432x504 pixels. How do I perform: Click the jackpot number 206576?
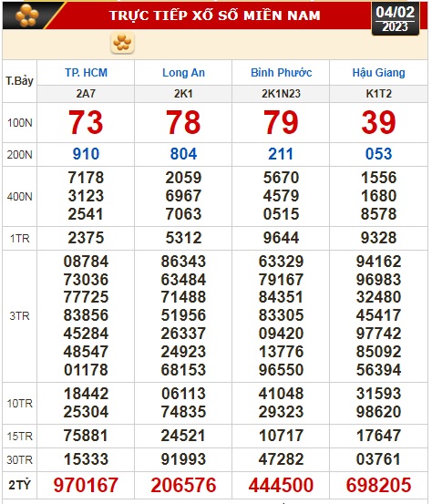(x=183, y=485)
